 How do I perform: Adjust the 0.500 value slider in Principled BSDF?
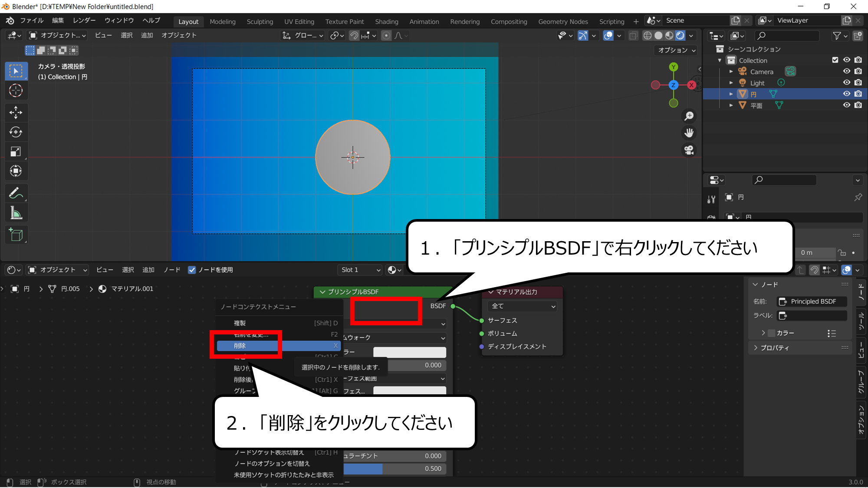coord(395,469)
